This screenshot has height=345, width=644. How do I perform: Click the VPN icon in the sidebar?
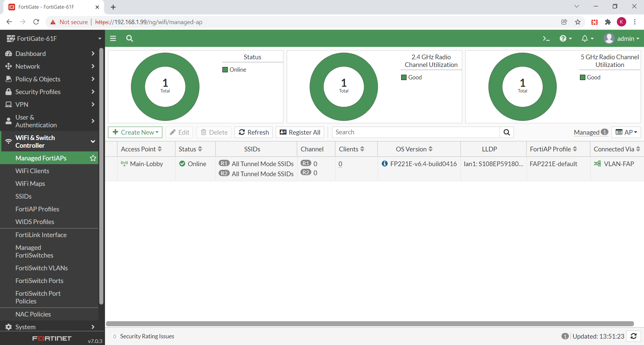(8, 104)
